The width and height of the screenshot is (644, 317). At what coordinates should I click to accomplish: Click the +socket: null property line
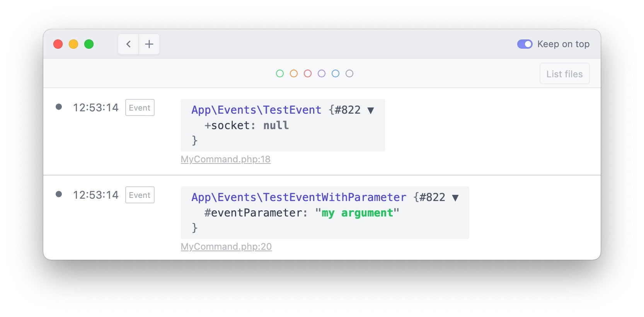pyautogui.click(x=247, y=126)
